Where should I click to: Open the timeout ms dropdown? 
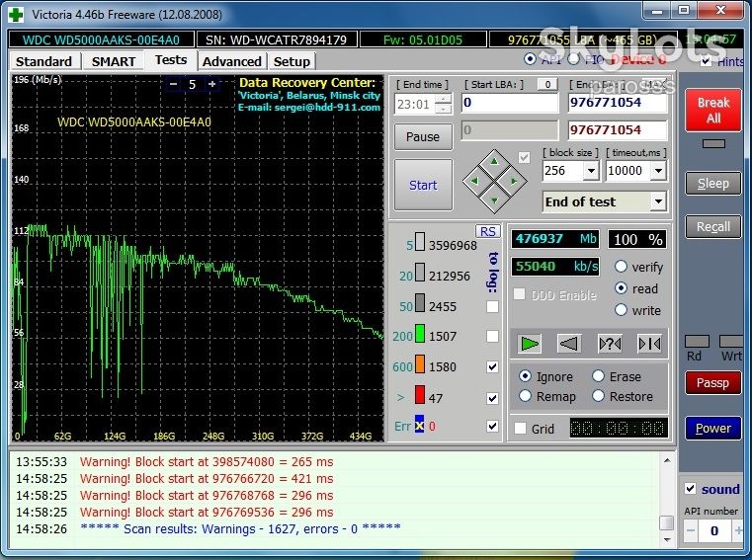click(x=658, y=171)
